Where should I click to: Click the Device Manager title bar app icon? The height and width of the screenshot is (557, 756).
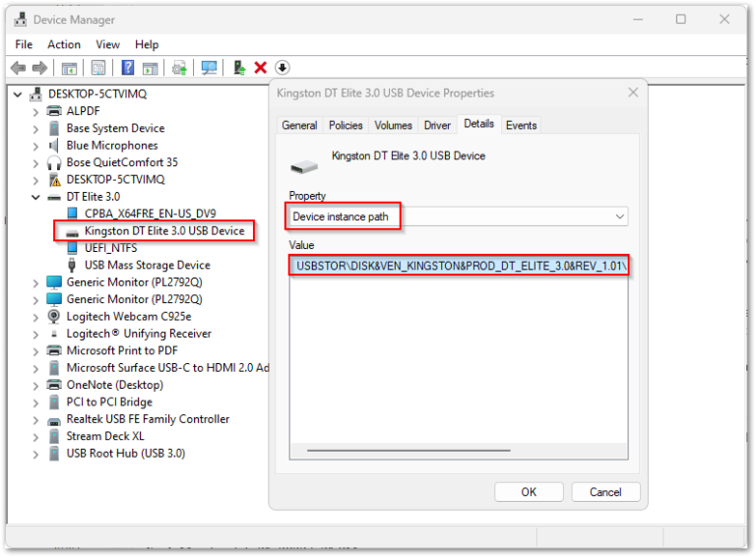(21, 20)
